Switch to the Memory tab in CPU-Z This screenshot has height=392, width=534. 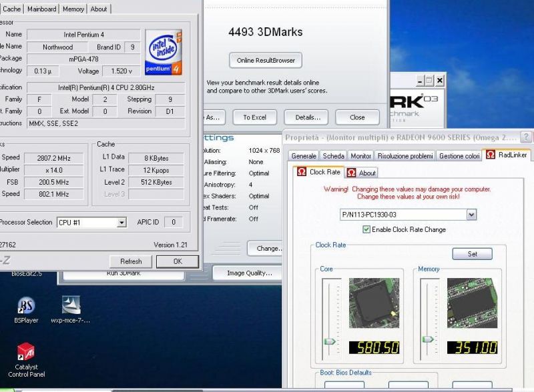pos(73,9)
